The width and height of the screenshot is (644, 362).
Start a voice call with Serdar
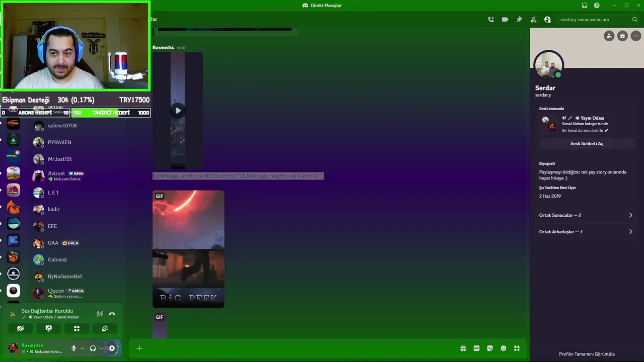[x=491, y=20]
